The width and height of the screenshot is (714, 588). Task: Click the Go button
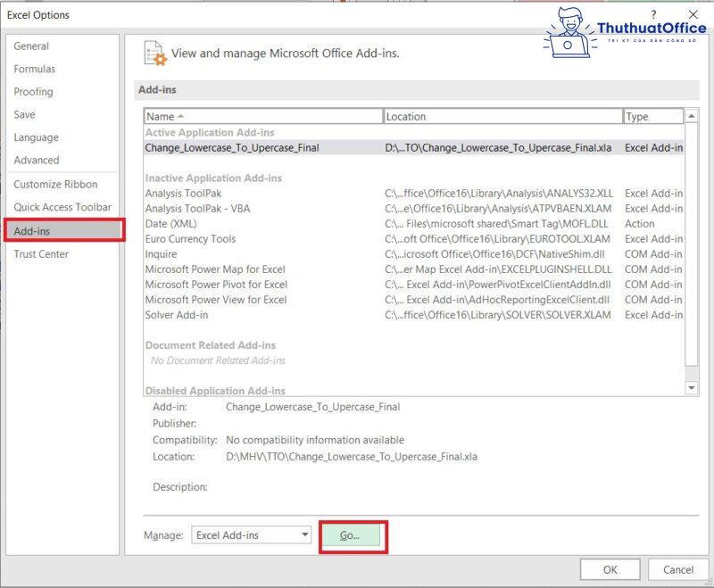pos(352,534)
